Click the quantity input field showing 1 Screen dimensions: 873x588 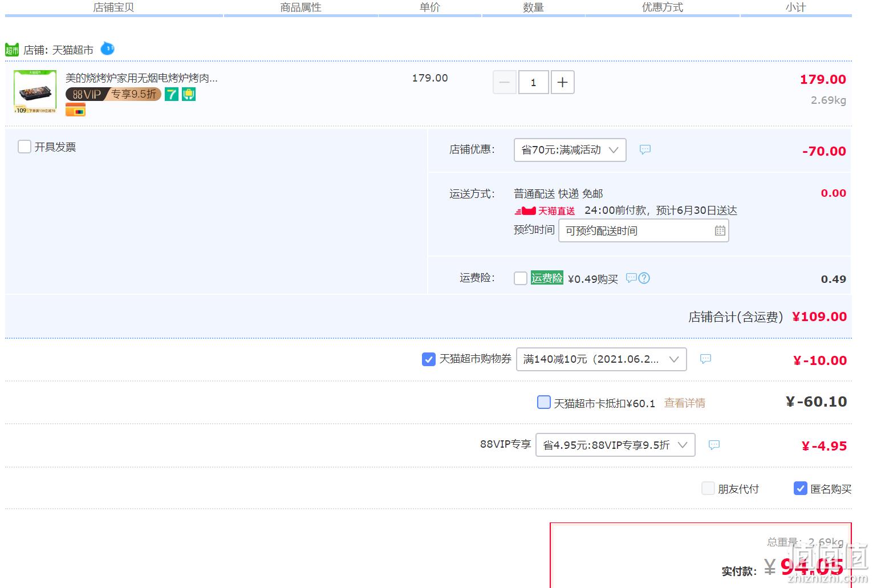pos(534,82)
